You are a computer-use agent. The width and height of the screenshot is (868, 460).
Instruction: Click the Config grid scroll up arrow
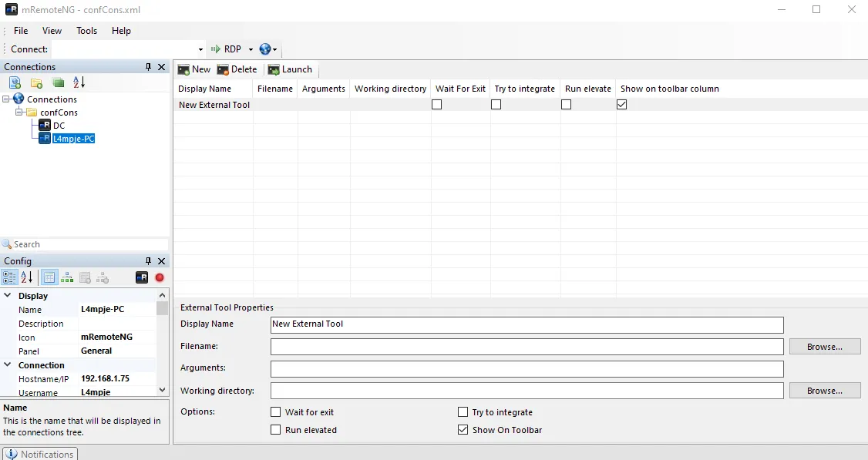pyautogui.click(x=162, y=296)
